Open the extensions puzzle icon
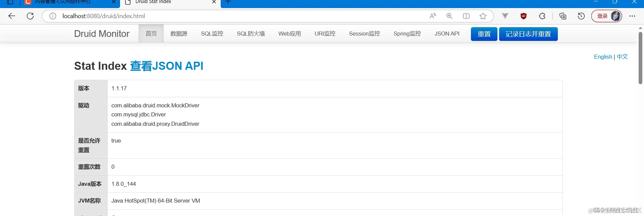Screen dimensions: 644x216 tap(542, 16)
